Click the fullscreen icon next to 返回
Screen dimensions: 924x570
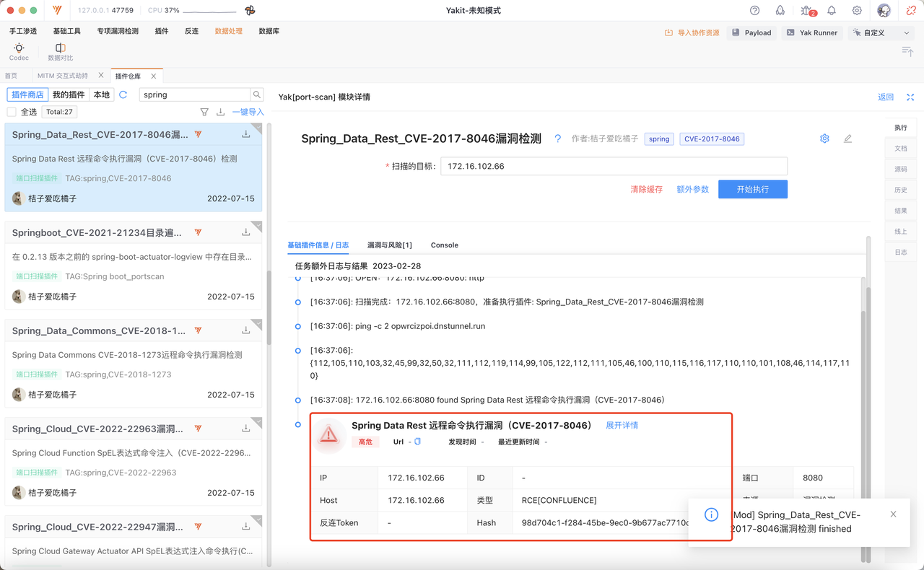pyautogui.click(x=910, y=97)
